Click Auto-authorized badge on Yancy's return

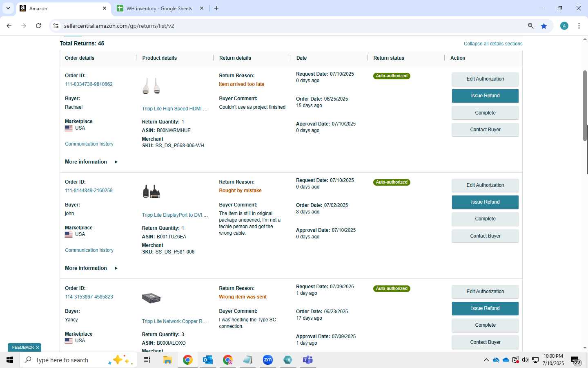392,289
